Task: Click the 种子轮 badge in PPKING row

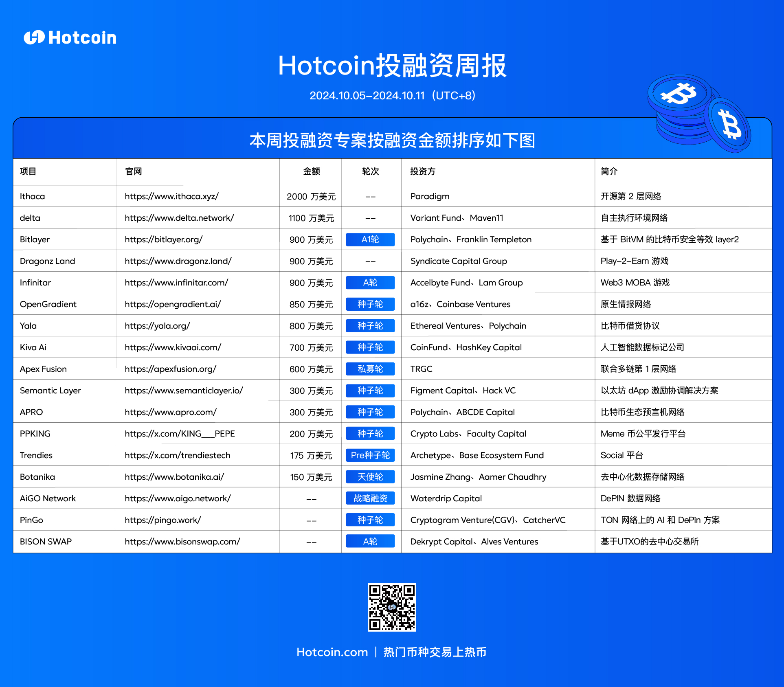Action: pos(370,434)
